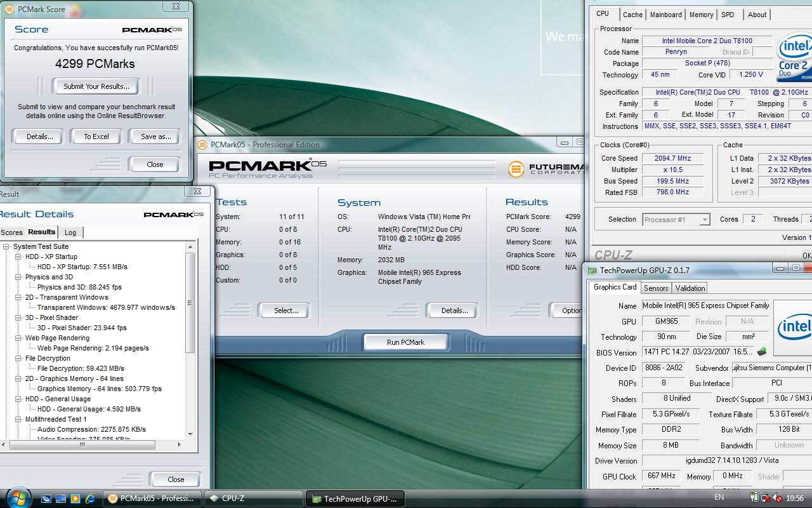Click Submit Your Results button
The height and width of the screenshot is (508, 812).
coord(96,86)
